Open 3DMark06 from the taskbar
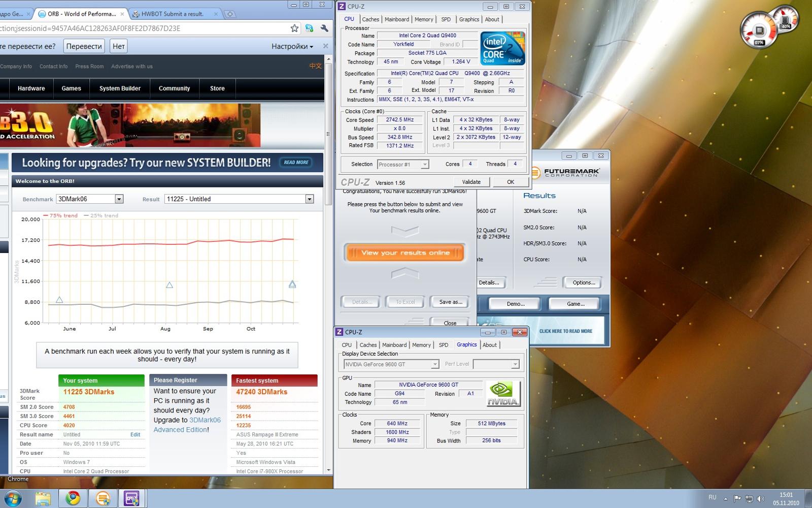The image size is (812, 508). 103,498
